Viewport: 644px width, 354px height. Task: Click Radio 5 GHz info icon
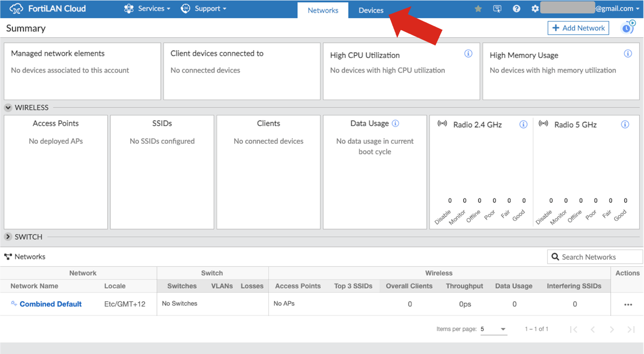625,124
